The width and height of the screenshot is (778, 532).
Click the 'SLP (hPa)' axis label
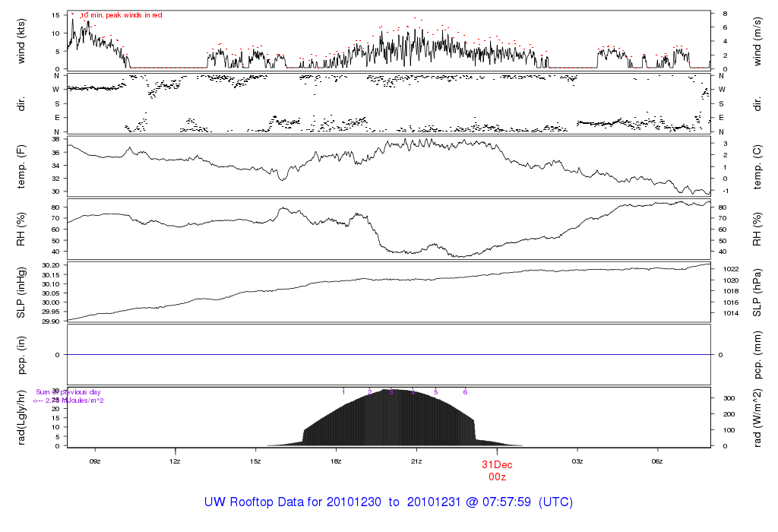tap(757, 292)
